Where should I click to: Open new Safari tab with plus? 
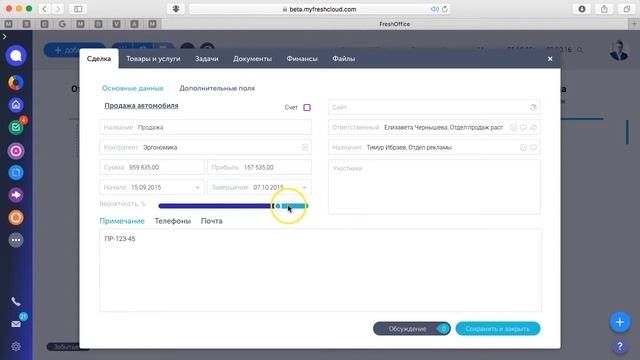[634, 24]
